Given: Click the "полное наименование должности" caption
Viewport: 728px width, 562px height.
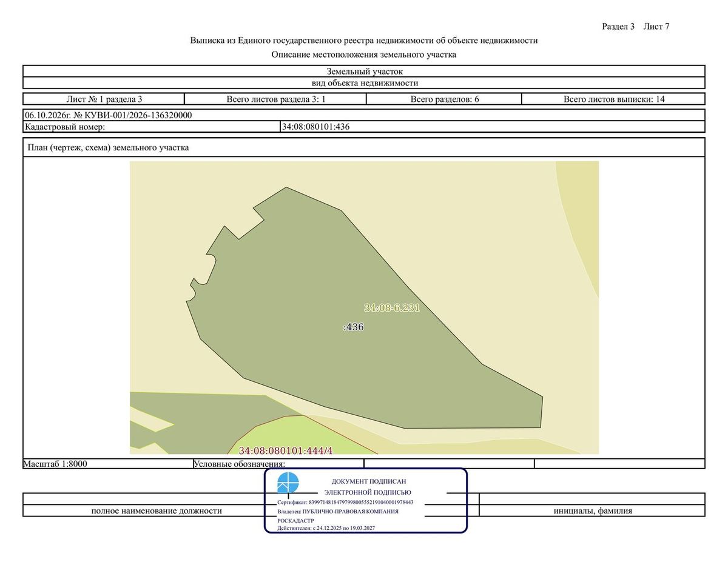Looking at the screenshot, I should click(x=157, y=511).
